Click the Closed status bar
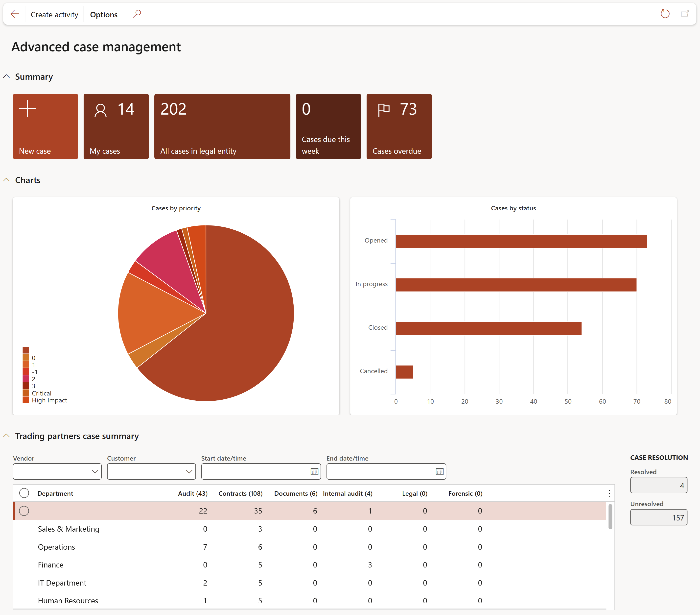The width and height of the screenshot is (700, 615). (x=489, y=328)
